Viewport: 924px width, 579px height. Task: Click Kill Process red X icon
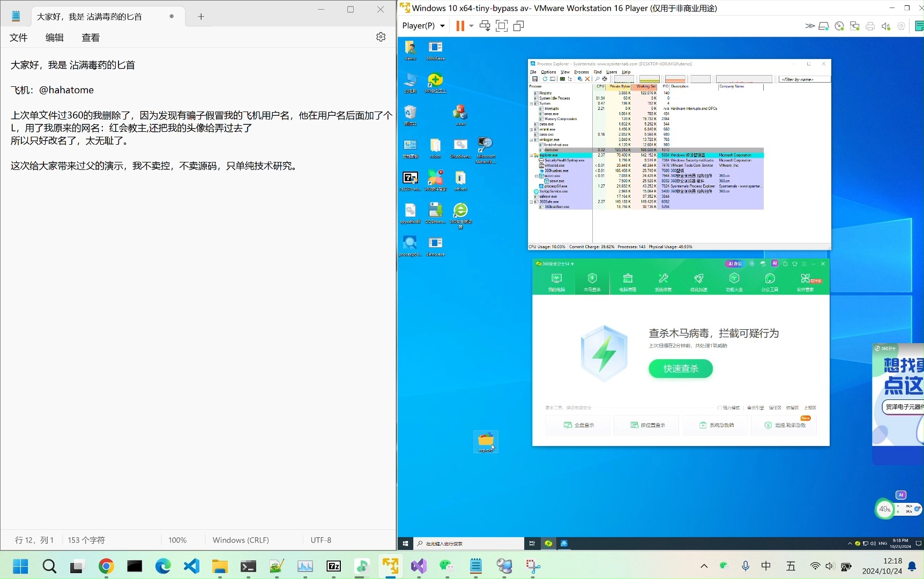click(587, 79)
